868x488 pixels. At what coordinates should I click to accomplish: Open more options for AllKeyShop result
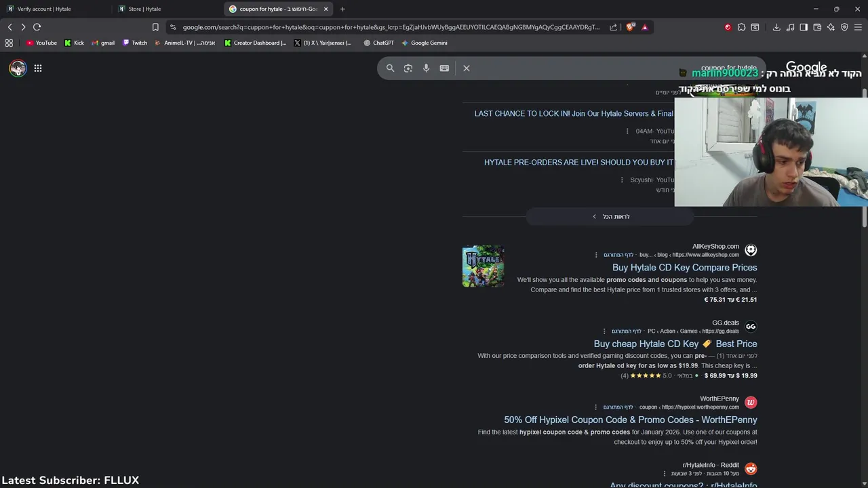pos(596,256)
